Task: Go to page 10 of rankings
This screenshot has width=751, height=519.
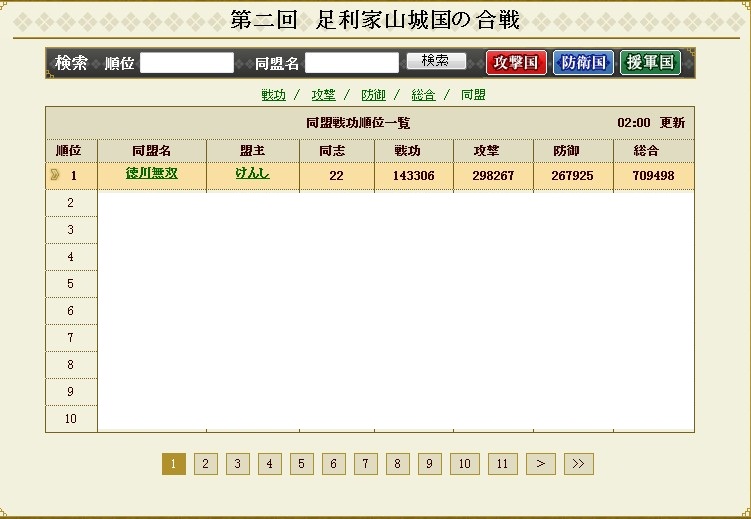Action: (465, 464)
